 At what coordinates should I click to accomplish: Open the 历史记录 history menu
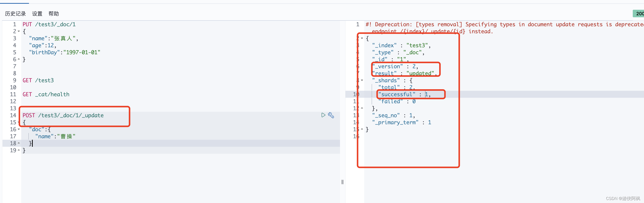(15, 13)
